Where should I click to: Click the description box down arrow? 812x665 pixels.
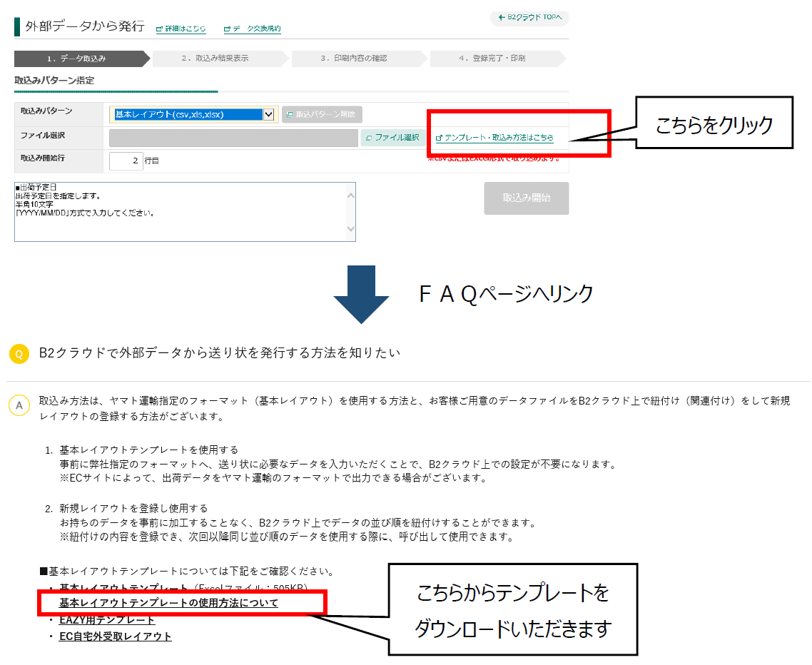[x=350, y=229]
